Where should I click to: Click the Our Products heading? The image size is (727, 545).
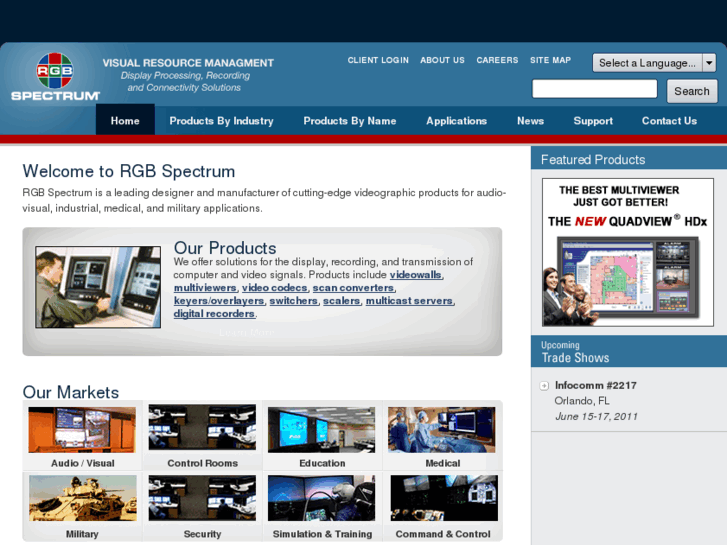click(x=225, y=248)
